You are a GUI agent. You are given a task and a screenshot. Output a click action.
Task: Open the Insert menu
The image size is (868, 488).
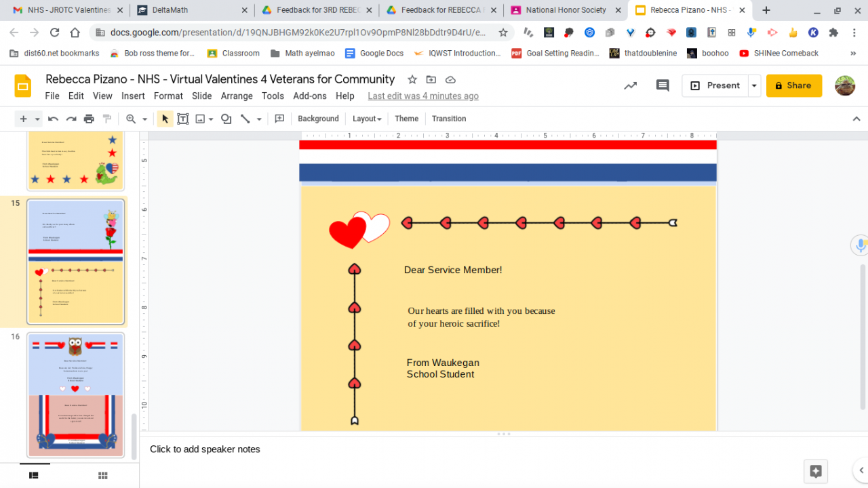tap(133, 96)
